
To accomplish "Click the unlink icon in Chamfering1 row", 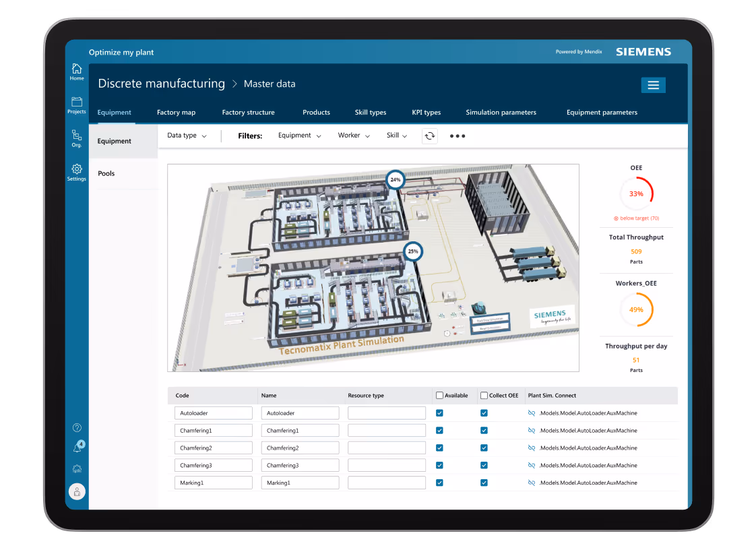I will pyautogui.click(x=532, y=430).
